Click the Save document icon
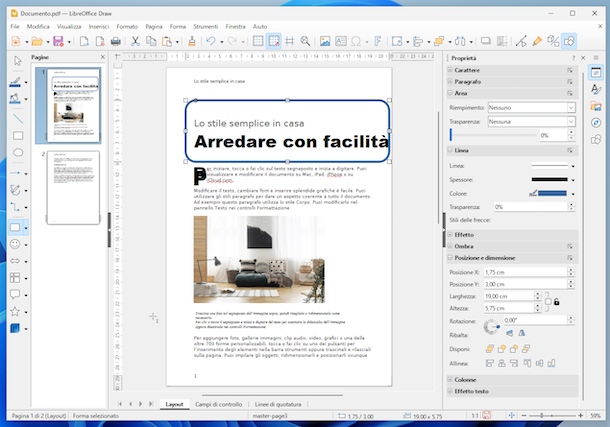The width and height of the screenshot is (610, 427). pyautogui.click(x=58, y=41)
